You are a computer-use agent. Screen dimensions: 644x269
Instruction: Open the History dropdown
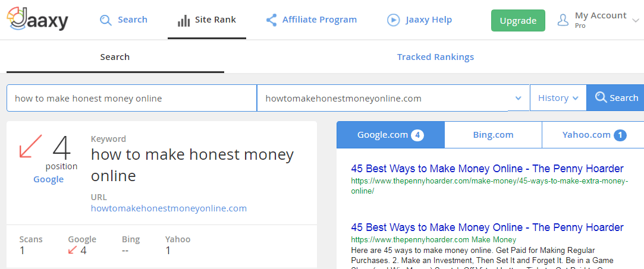coord(558,98)
